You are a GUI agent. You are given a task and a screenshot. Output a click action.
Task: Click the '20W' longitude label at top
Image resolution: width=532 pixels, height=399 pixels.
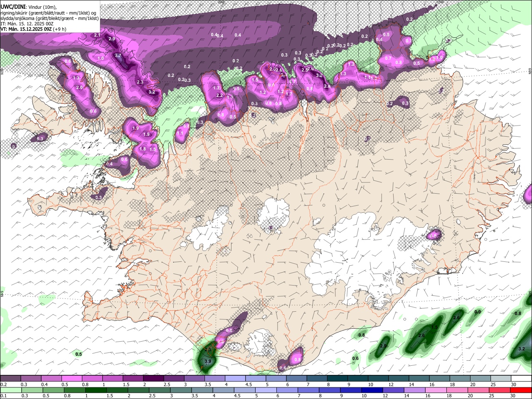point(221,2)
